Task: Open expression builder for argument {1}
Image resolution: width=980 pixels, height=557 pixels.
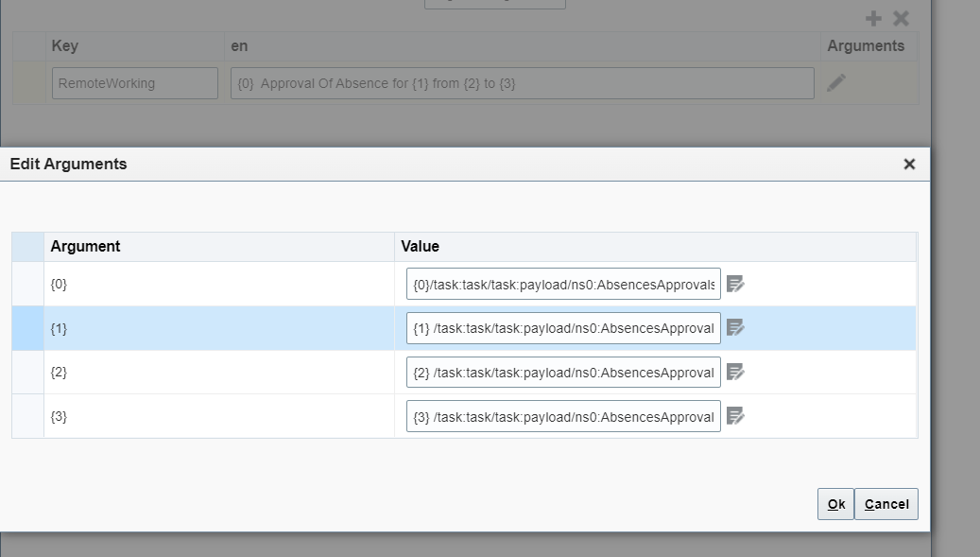Action: pyautogui.click(x=736, y=327)
